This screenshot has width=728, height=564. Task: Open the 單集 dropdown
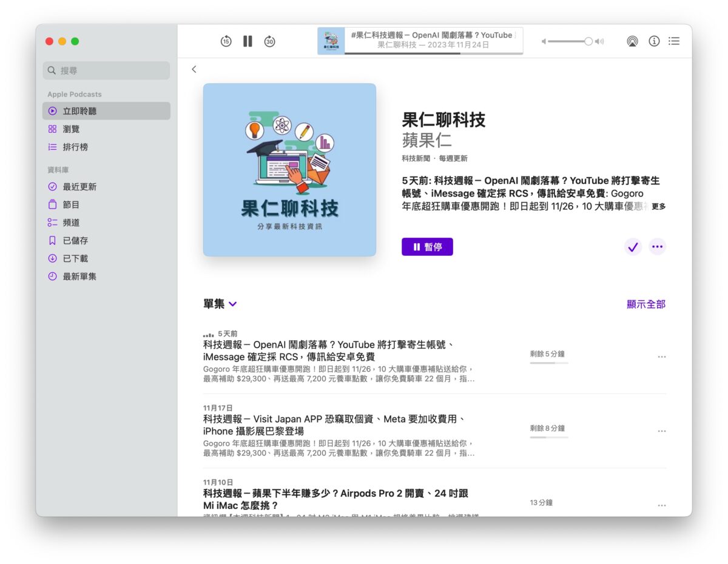(220, 304)
